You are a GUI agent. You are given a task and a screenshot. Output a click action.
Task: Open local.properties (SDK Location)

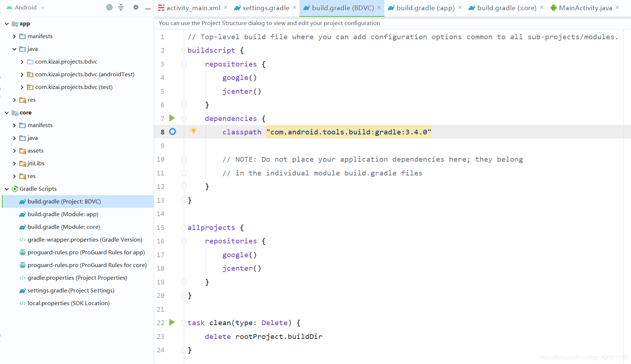point(68,303)
